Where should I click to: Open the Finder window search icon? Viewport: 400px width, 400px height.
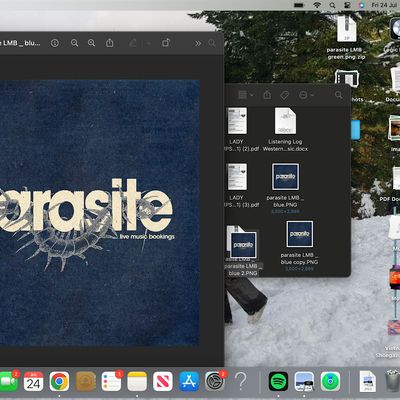coord(338,95)
